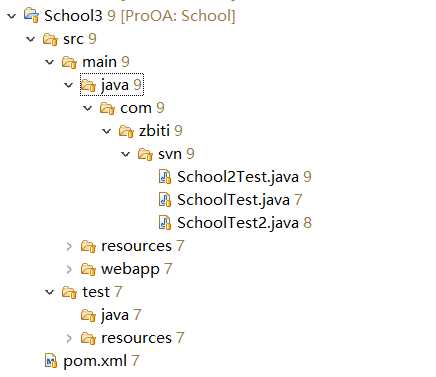
Task: Select the pom.xml file label
Action: [x=95, y=361]
